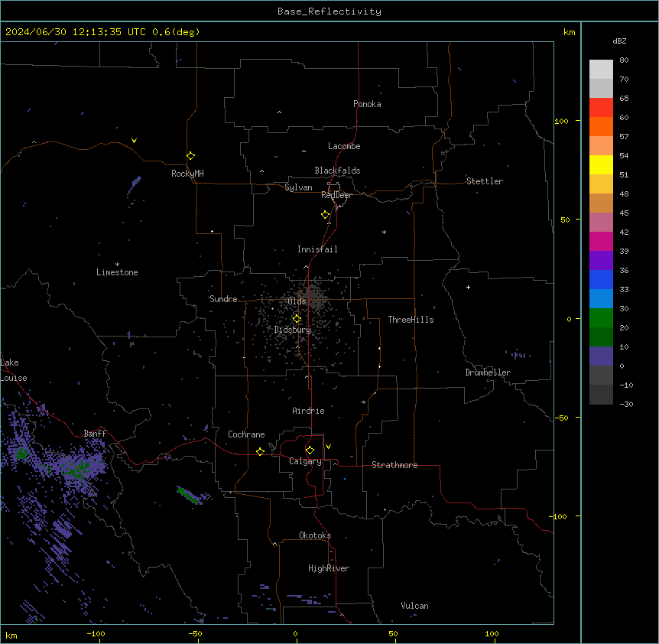Click the yellow marker above Calgary label

(x=310, y=450)
